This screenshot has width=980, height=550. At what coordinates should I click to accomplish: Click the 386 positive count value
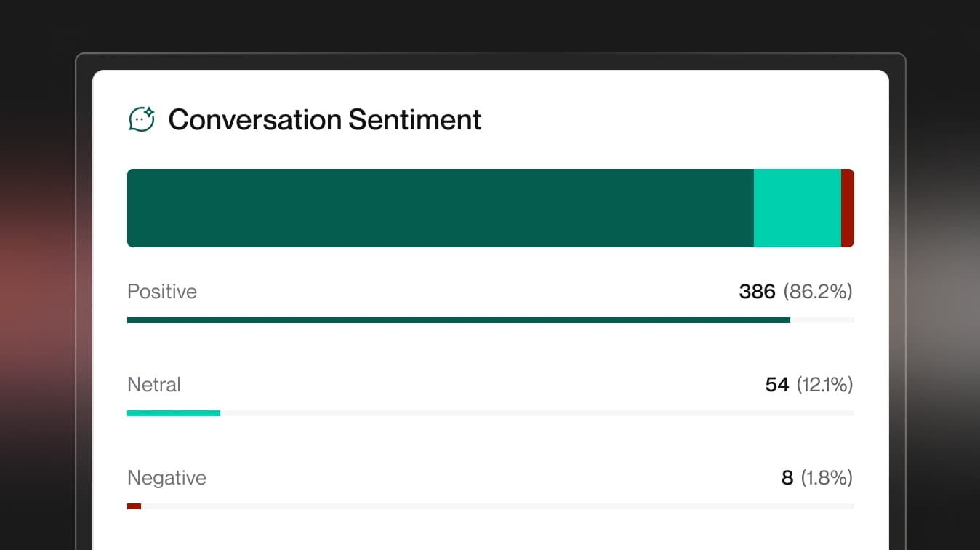758,291
